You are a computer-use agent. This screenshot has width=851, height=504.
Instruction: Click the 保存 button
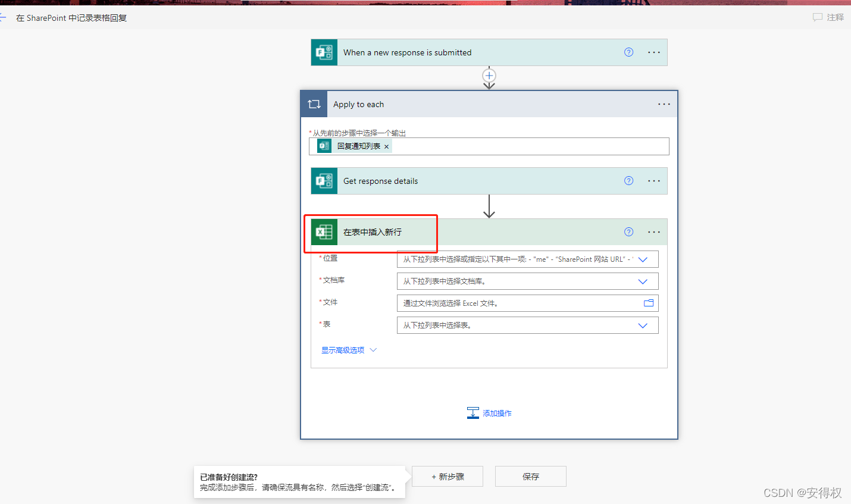pyautogui.click(x=531, y=477)
